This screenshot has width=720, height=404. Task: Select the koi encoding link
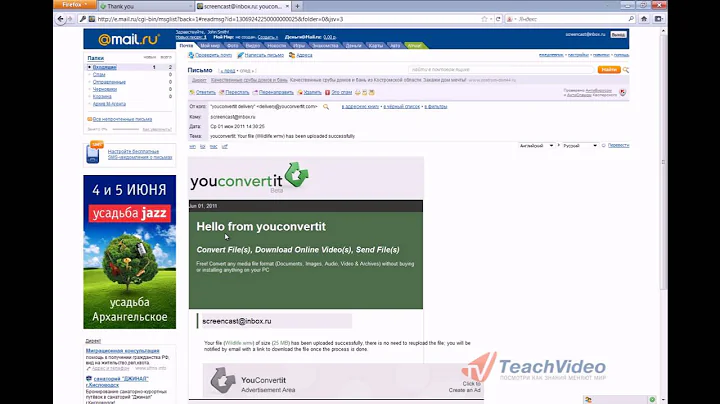[x=202, y=146]
